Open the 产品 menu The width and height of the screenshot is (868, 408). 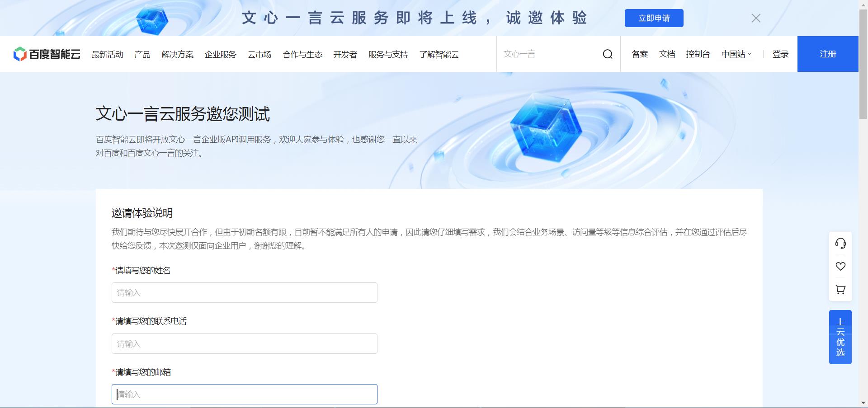pos(142,54)
